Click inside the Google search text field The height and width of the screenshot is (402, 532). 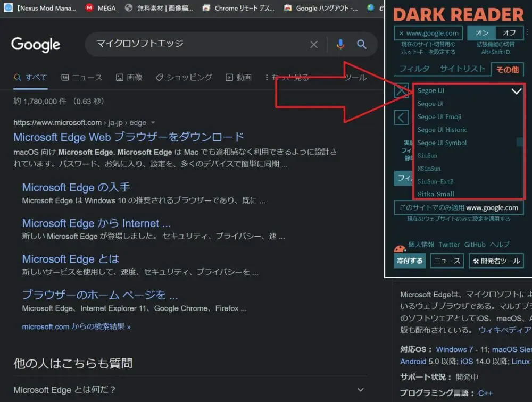click(197, 45)
